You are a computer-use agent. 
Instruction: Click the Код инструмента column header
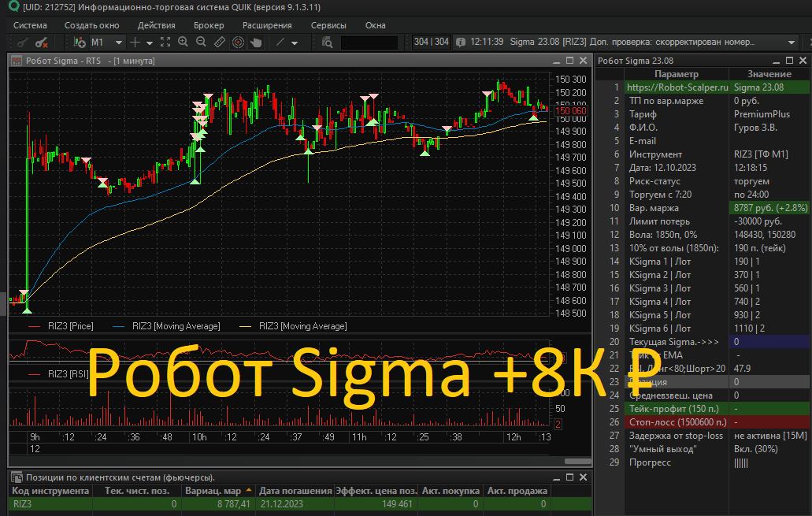click(50, 491)
